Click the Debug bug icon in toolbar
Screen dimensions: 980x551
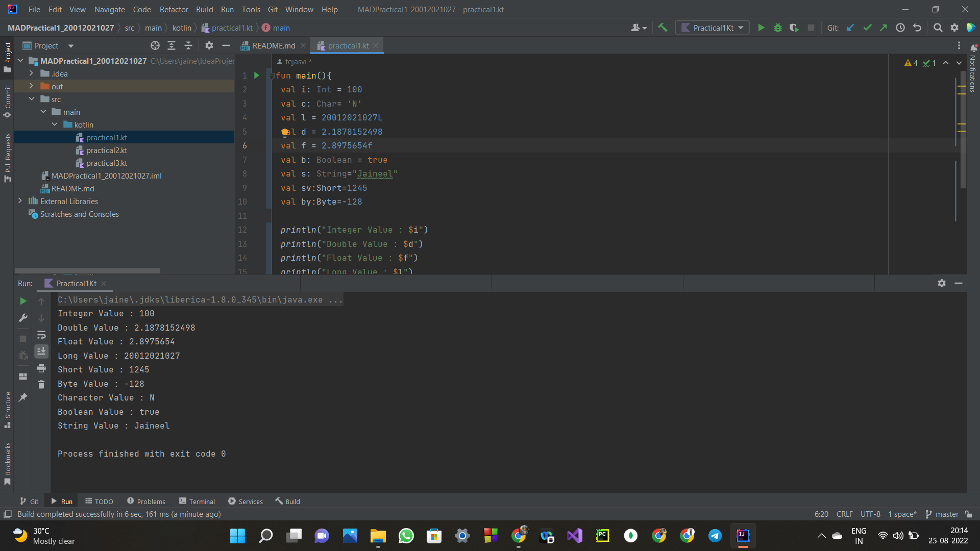pos(778,28)
